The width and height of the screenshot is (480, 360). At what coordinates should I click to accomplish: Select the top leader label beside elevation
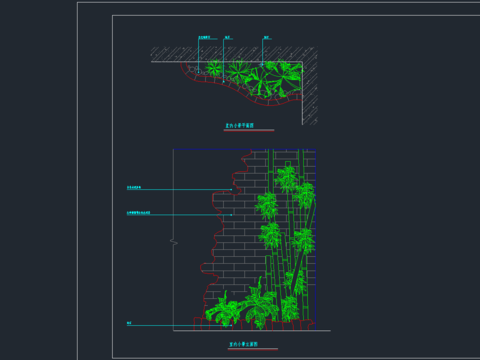click(x=134, y=188)
